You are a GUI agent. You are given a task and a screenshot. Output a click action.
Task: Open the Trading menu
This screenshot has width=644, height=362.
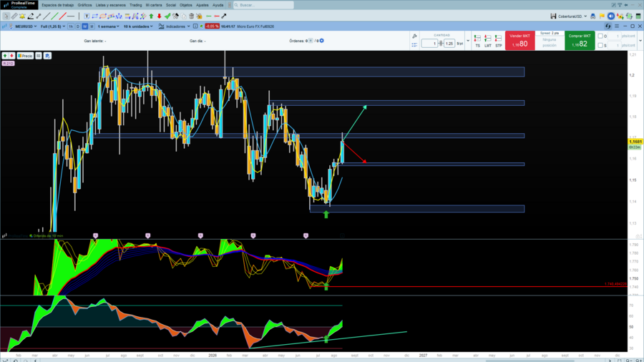click(x=135, y=5)
